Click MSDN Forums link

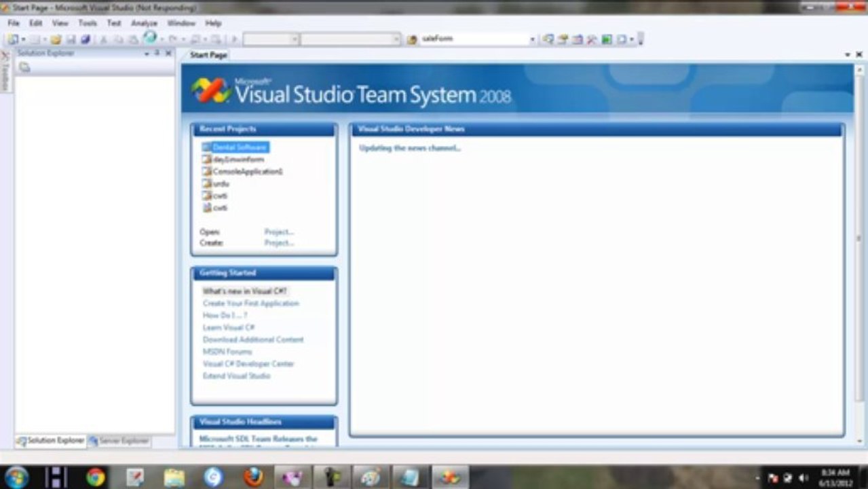pyautogui.click(x=227, y=352)
